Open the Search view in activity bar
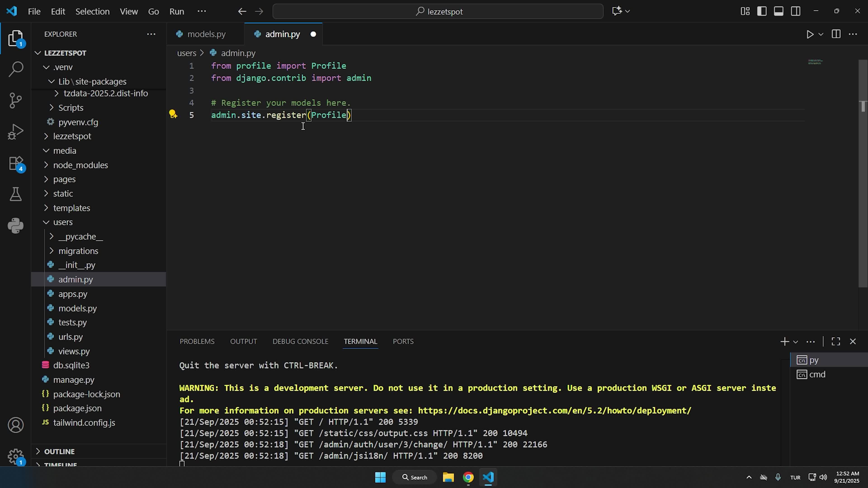The height and width of the screenshot is (488, 868). tap(16, 69)
